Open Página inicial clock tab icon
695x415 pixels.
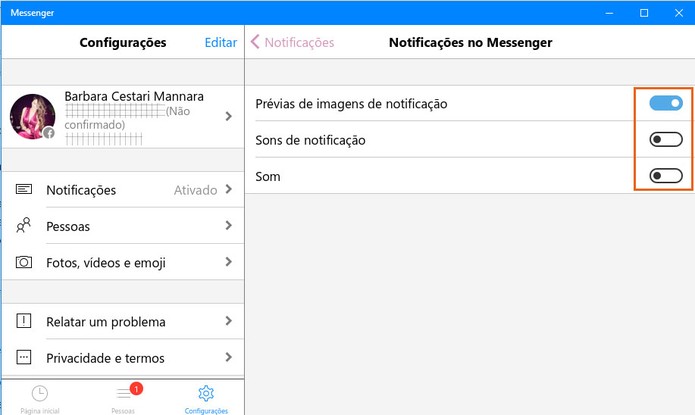pyautogui.click(x=40, y=393)
